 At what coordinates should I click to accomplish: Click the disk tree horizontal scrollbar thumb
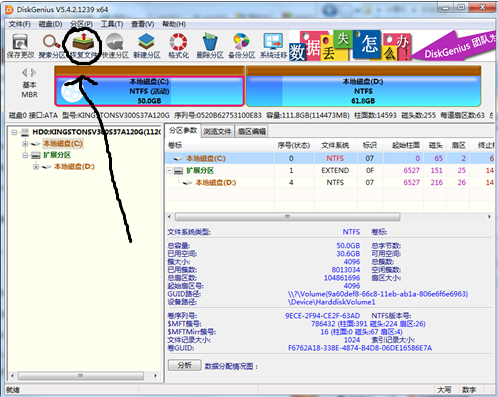pos(81,376)
